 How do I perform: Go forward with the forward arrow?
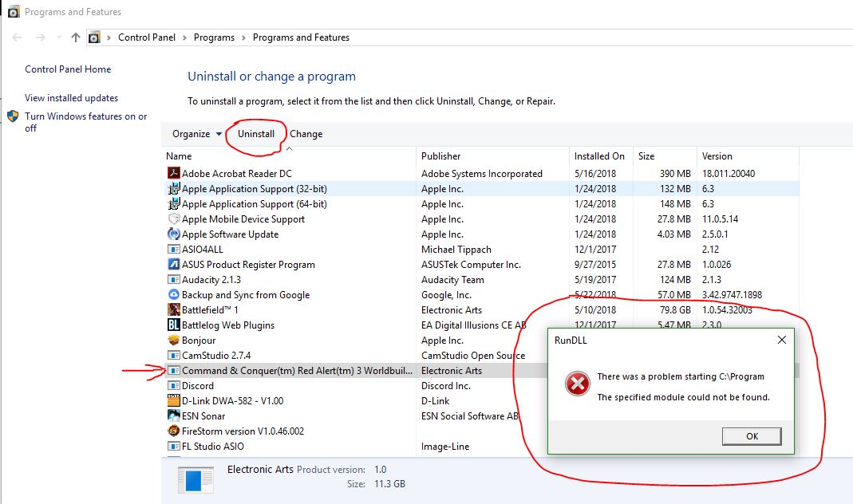[40, 37]
